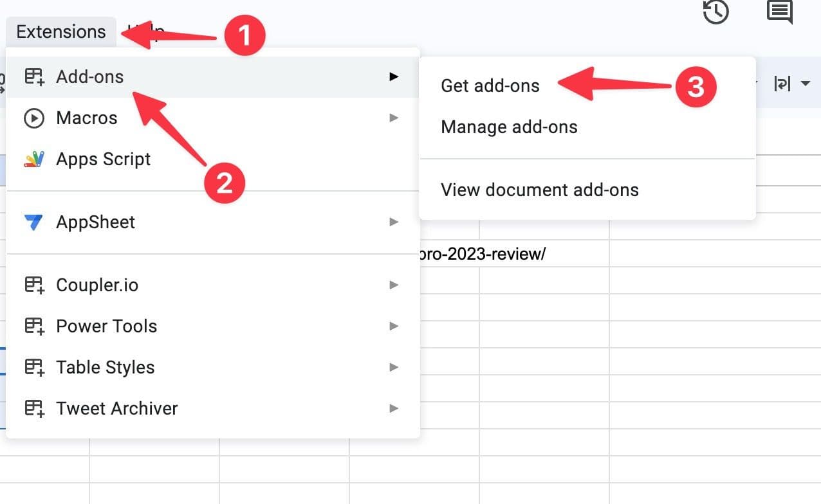Click the Tweet Archiver add-on icon

coord(33,408)
